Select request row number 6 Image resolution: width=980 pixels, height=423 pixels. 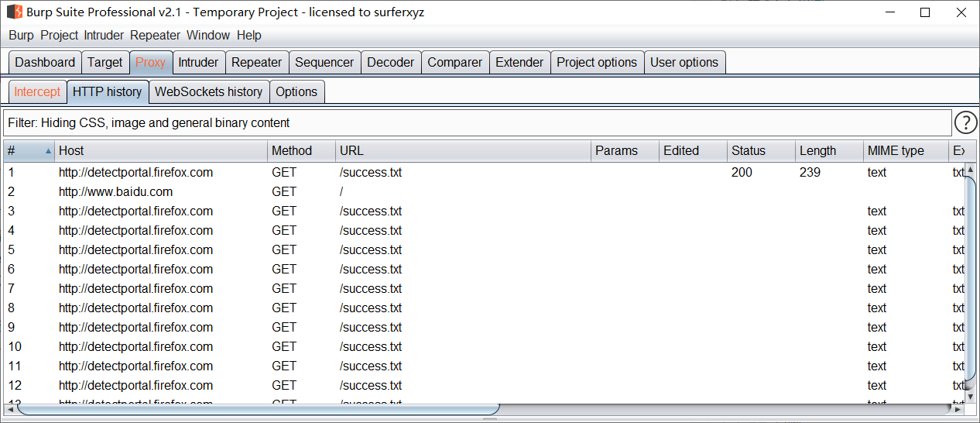pos(484,269)
